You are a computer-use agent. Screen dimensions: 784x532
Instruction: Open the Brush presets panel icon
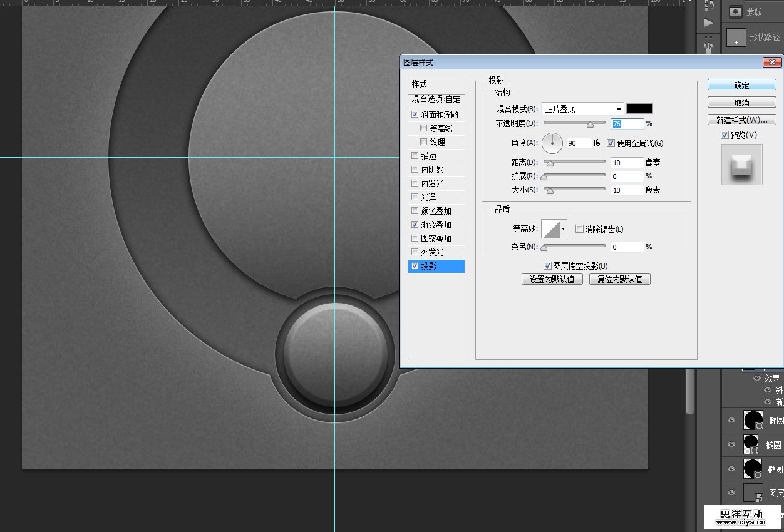pos(709,46)
